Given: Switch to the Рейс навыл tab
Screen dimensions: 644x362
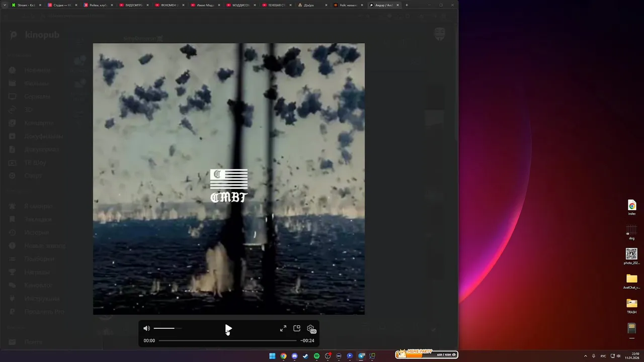Looking at the screenshot, I should [349, 5].
